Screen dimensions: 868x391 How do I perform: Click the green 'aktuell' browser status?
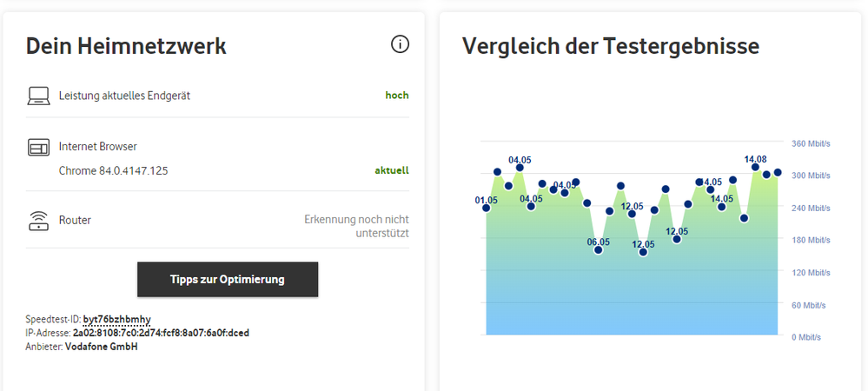coord(392,170)
